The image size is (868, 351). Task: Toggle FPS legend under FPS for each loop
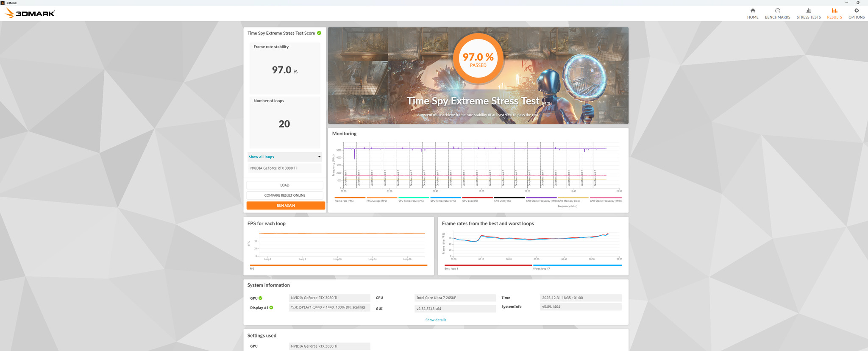[x=339, y=267]
